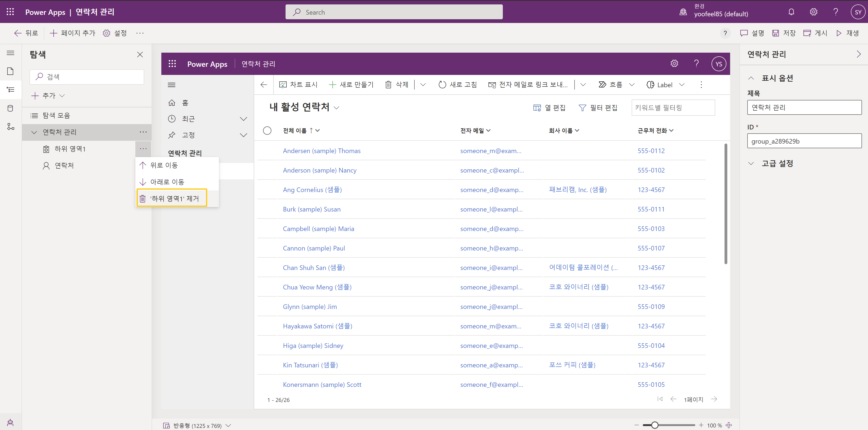868x430 pixels.
Task: Click the YS avatar in the preview
Action: 718,64
